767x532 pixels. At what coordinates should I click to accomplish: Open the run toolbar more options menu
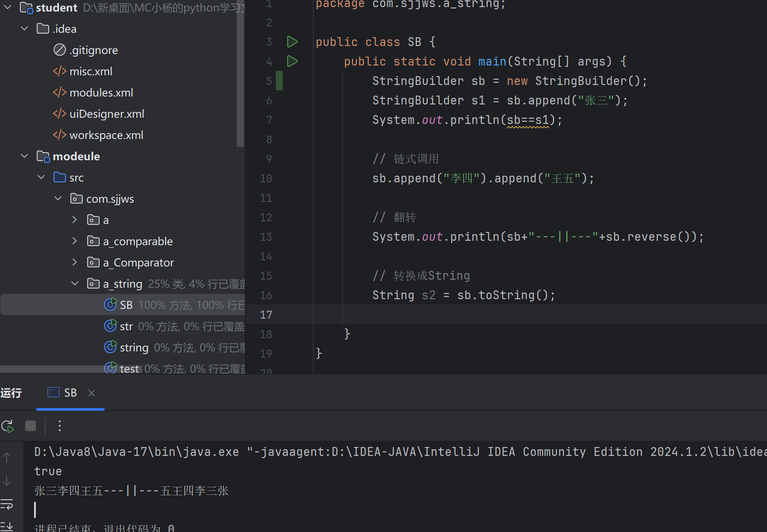pyautogui.click(x=60, y=426)
